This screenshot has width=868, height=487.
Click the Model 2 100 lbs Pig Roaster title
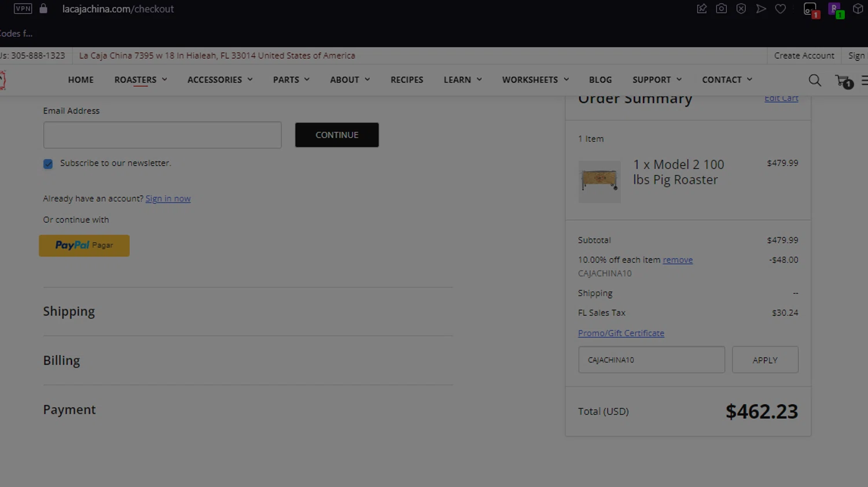point(679,172)
